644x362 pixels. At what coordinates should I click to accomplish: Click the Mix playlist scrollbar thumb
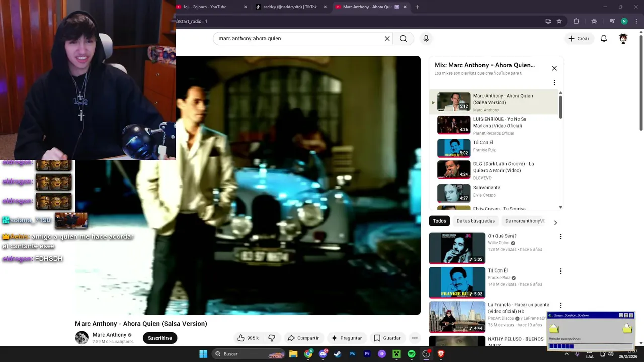point(560,106)
